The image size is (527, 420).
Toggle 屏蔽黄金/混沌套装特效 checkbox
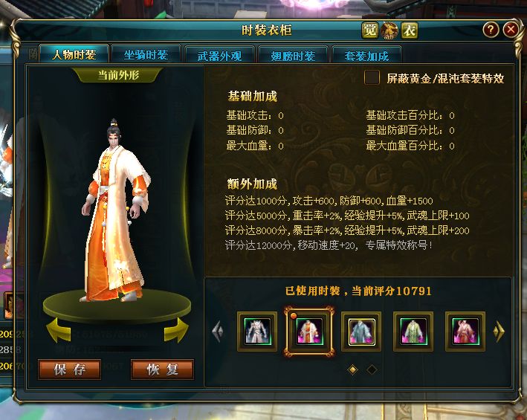[372, 77]
